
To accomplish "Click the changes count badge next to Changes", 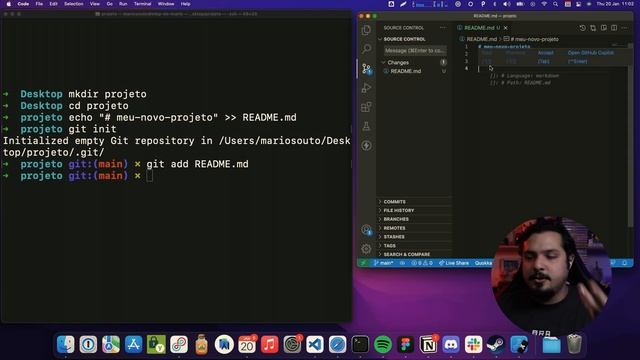I will pyautogui.click(x=443, y=62).
